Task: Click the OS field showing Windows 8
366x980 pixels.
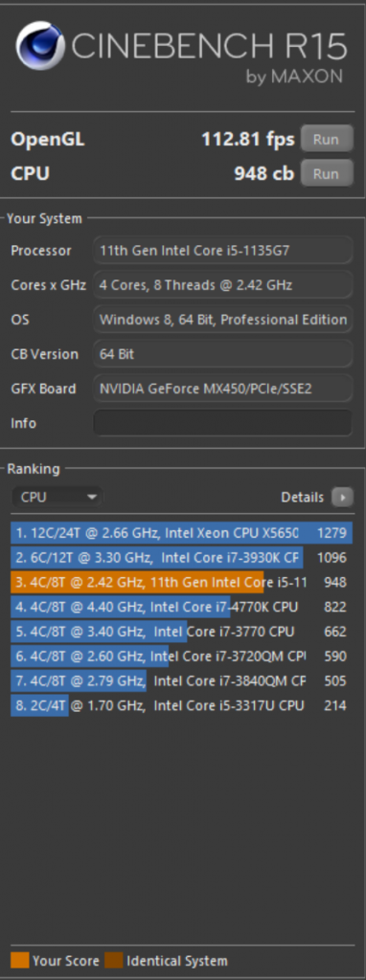Action: (222, 320)
